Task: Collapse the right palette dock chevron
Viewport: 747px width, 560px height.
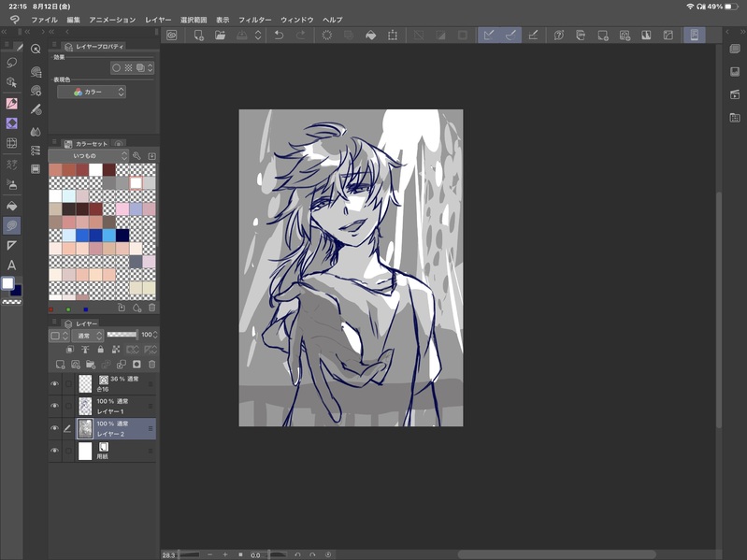Action: pyautogui.click(x=740, y=32)
